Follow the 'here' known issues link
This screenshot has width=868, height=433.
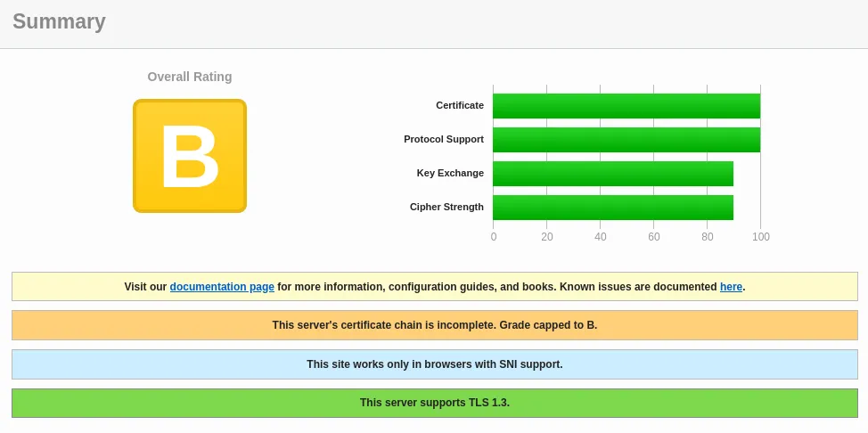point(731,287)
